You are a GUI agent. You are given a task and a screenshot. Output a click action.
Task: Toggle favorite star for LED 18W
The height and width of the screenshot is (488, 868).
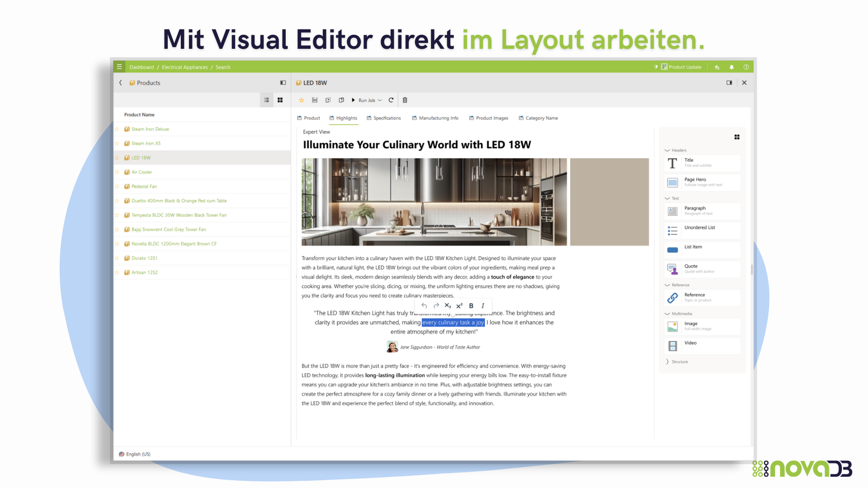coord(301,100)
